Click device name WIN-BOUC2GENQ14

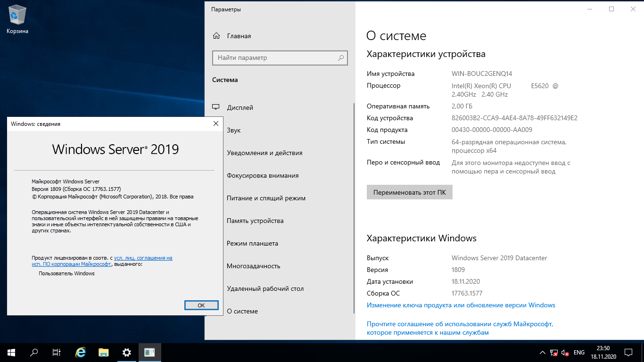[x=482, y=74]
